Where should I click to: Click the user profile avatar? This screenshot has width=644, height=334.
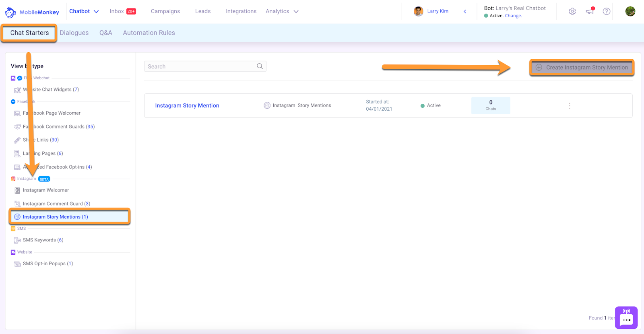(630, 11)
